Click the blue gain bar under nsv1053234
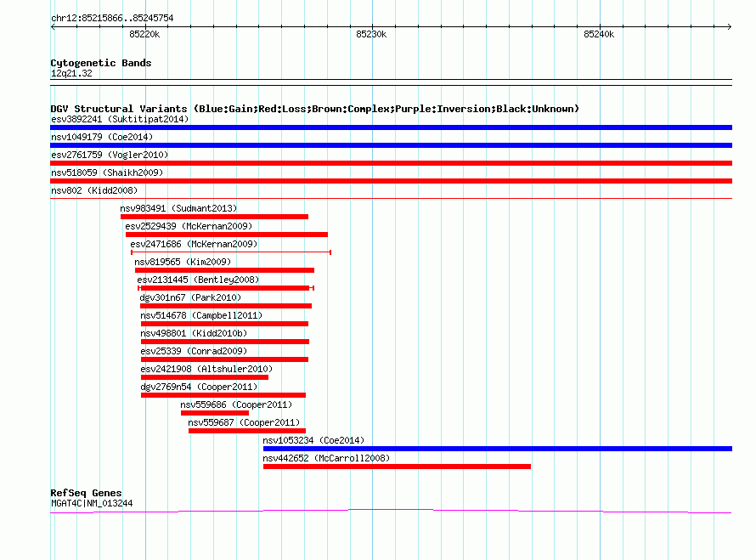Viewport: 756px width, 560px height. point(498,449)
